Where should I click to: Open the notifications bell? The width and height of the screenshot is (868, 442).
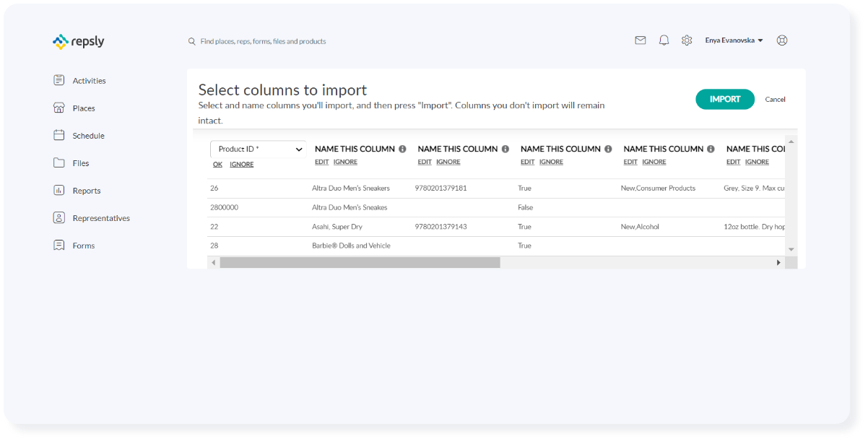[664, 40]
